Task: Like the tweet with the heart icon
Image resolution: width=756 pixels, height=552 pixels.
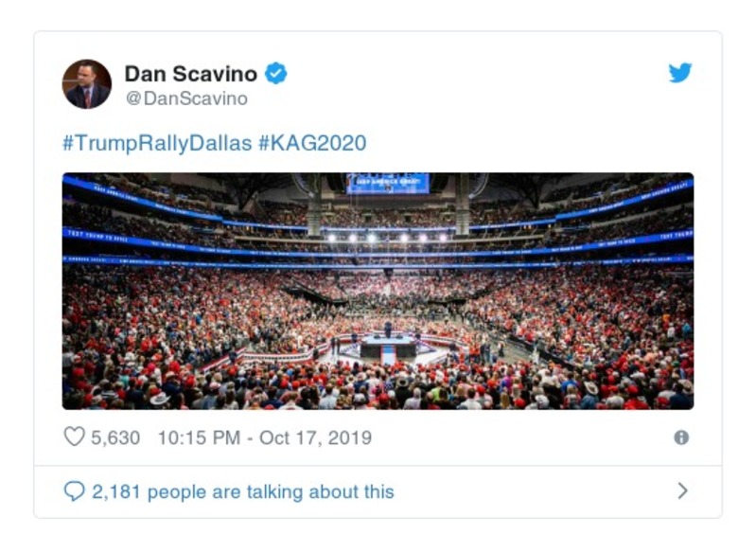Action: (x=74, y=437)
